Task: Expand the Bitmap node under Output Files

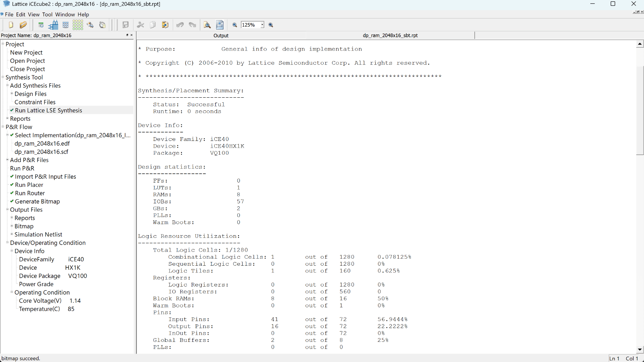Action: click(x=12, y=226)
